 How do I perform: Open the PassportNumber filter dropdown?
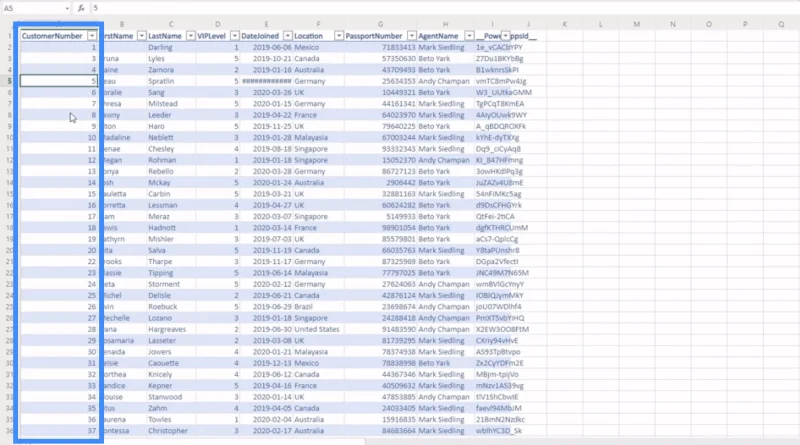pyautogui.click(x=412, y=36)
